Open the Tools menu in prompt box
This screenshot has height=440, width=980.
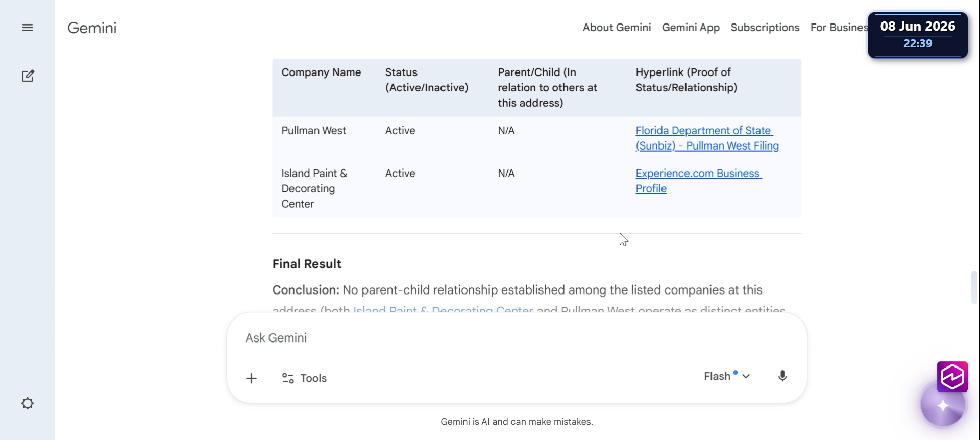304,378
